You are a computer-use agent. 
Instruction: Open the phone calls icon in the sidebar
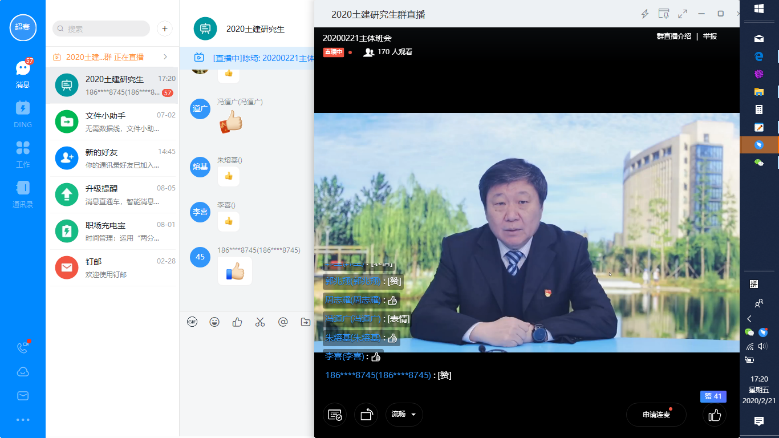pos(23,347)
